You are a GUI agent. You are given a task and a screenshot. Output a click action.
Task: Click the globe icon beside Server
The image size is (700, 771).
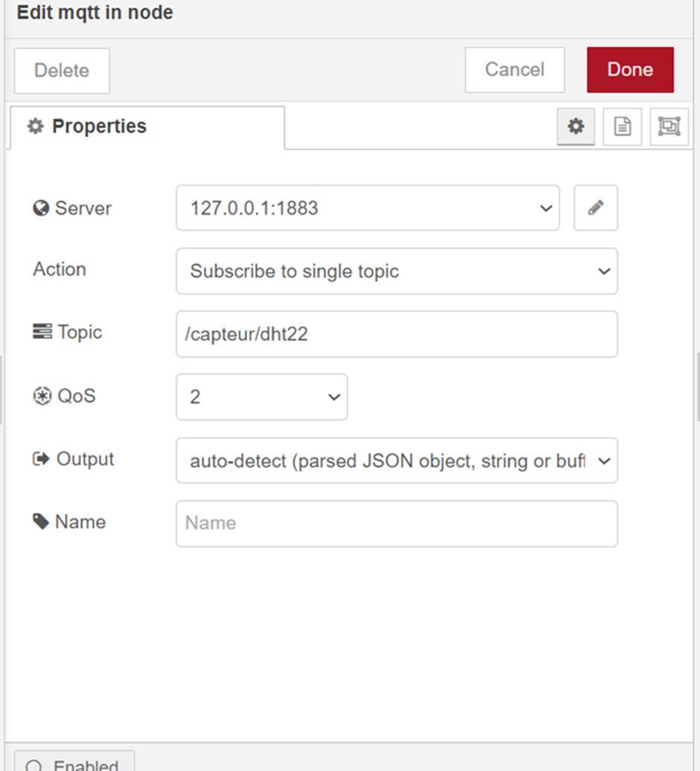click(41, 209)
